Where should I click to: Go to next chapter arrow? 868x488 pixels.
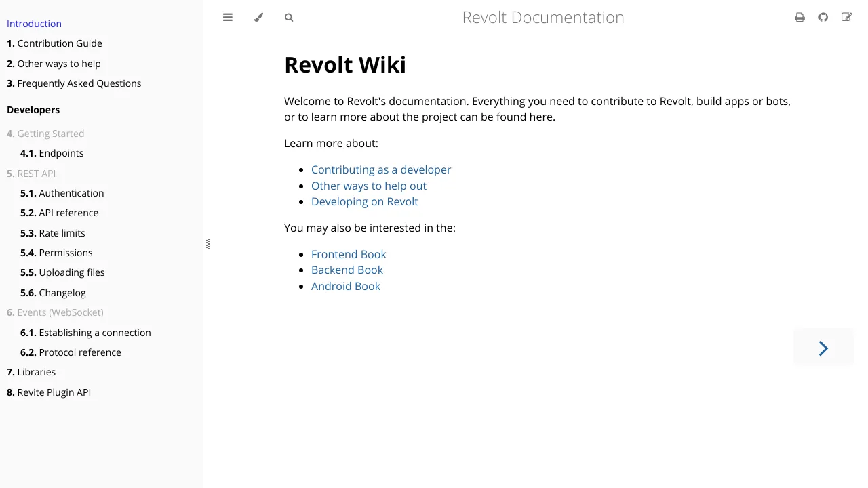(823, 348)
